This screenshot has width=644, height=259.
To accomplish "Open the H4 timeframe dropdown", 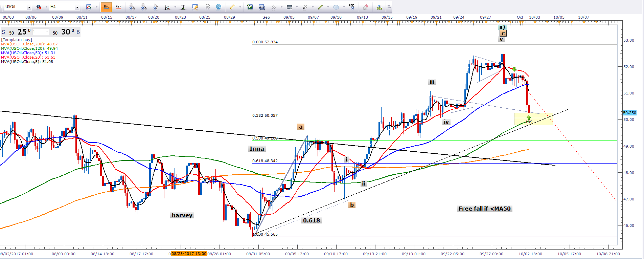I will tap(77, 7).
